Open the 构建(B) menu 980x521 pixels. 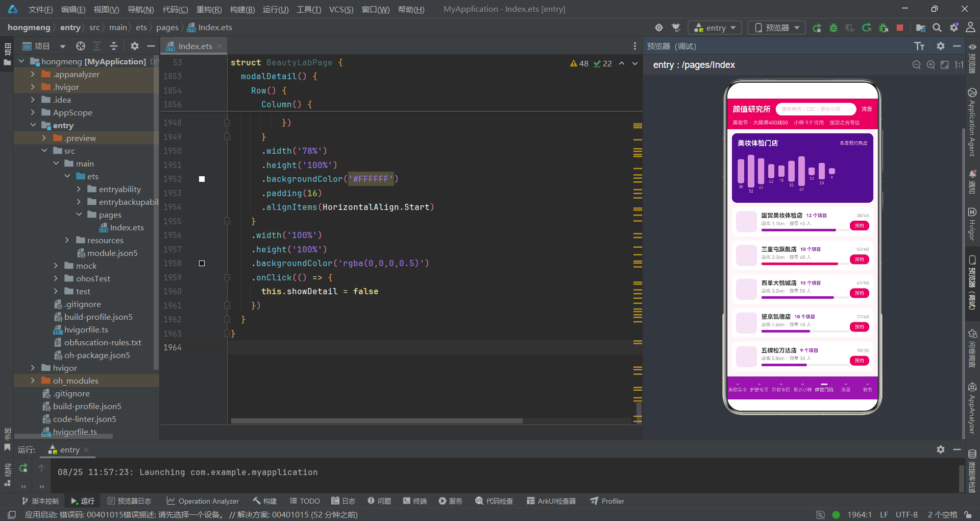pyautogui.click(x=242, y=9)
